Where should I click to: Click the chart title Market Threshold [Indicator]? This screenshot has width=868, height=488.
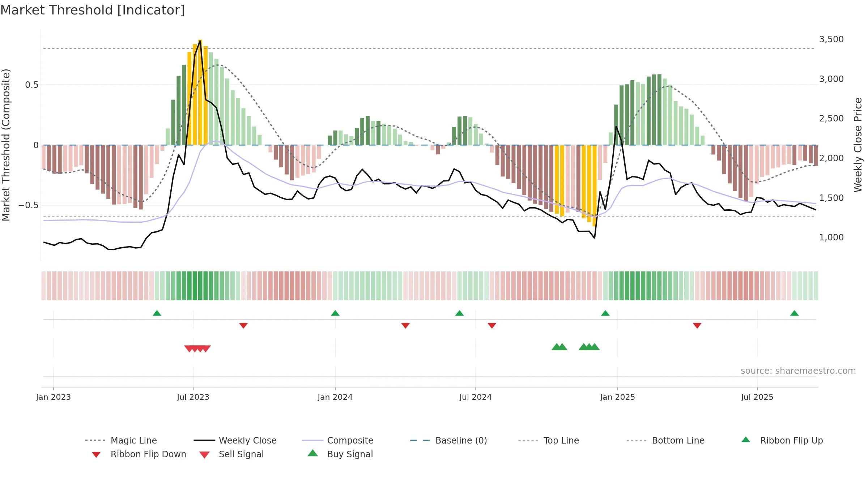coord(93,10)
